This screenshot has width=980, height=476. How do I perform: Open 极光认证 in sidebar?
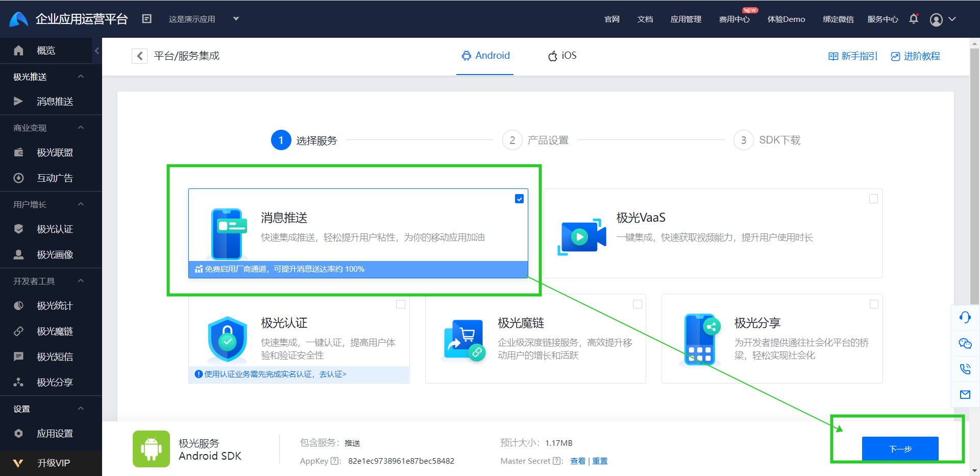point(51,229)
